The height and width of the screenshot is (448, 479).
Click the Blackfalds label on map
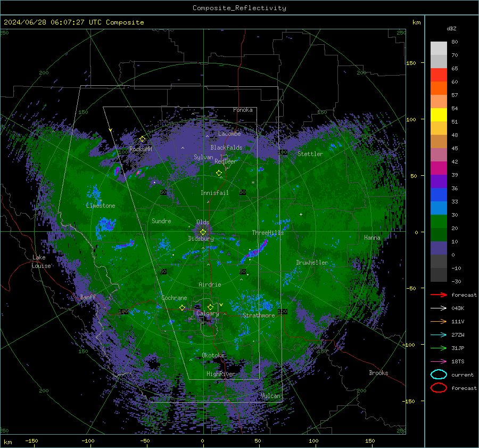(x=226, y=148)
